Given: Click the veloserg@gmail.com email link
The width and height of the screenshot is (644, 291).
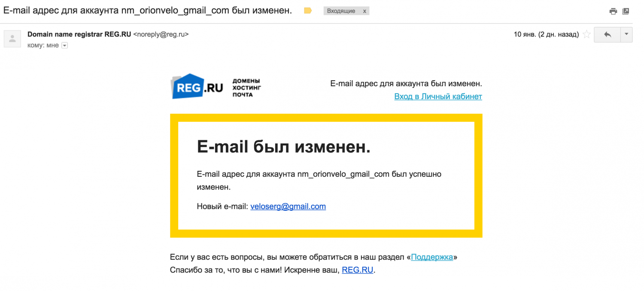Looking at the screenshot, I should tap(288, 206).
